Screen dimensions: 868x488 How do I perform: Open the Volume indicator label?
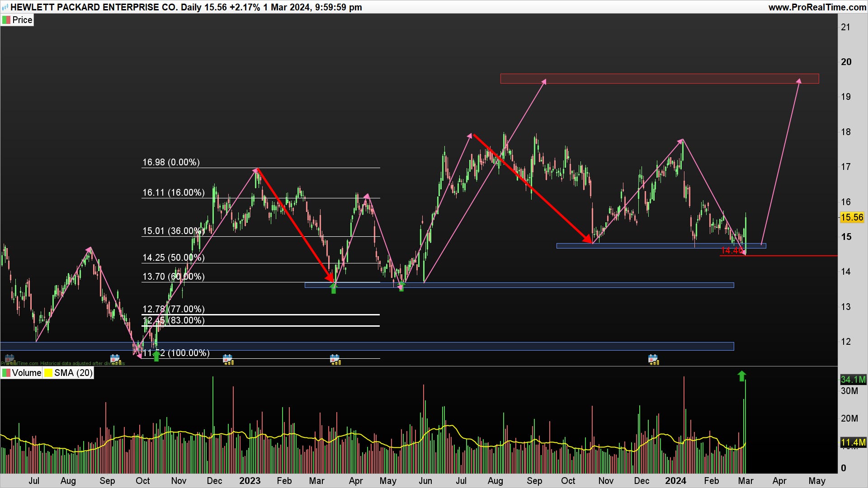[27, 373]
